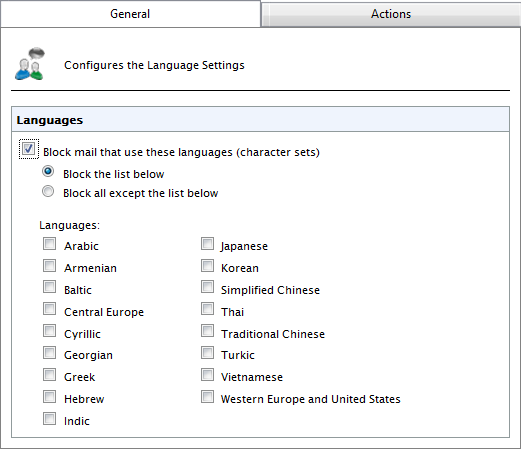Enable the Arabic language checkbox

click(49, 244)
